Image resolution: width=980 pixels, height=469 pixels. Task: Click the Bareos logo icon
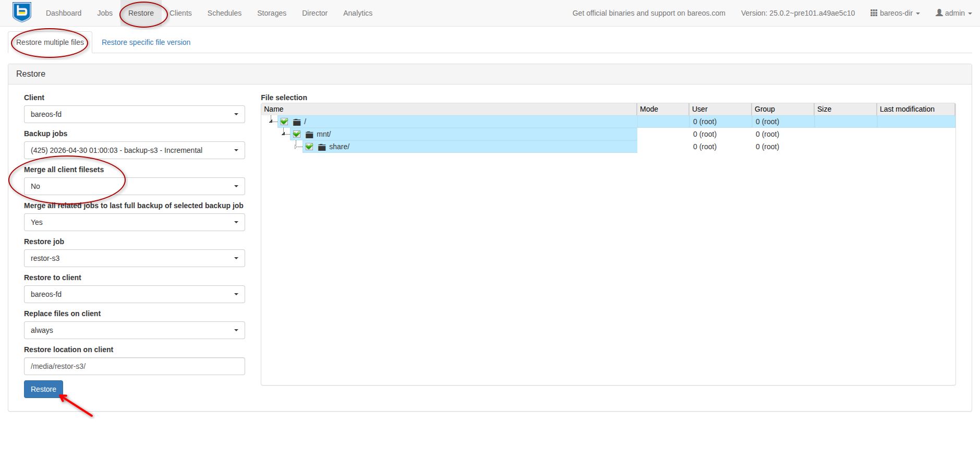click(x=22, y=13)
